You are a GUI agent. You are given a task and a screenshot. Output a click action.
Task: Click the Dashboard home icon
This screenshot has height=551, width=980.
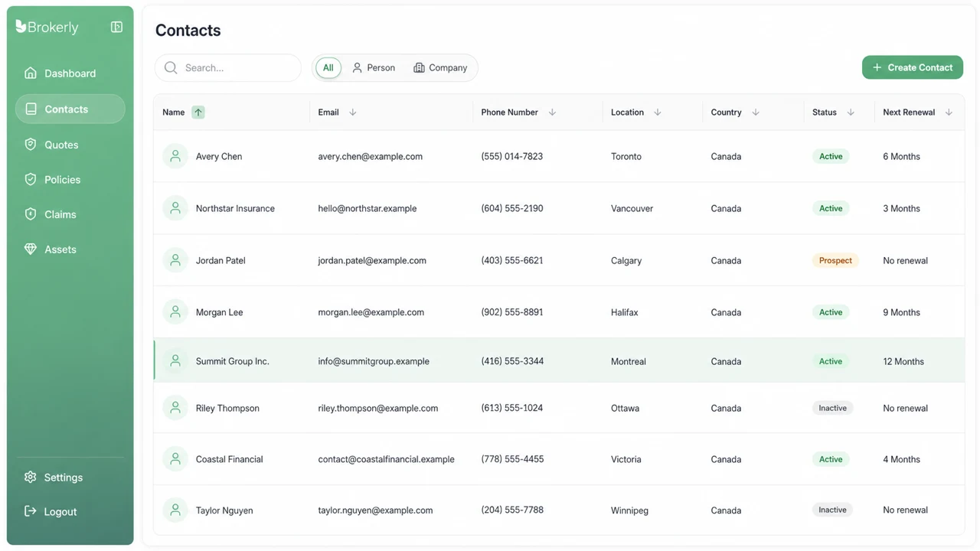pyautogui.click(x=31, y=73)
